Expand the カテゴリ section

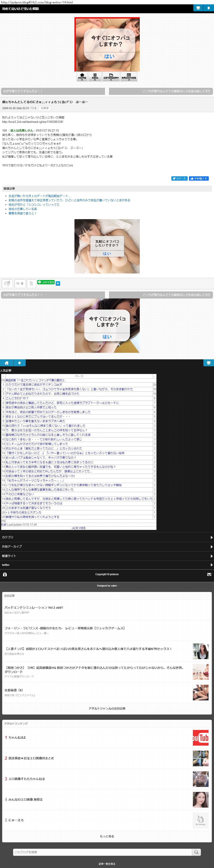pyautogui.click(x=107, y=537)
